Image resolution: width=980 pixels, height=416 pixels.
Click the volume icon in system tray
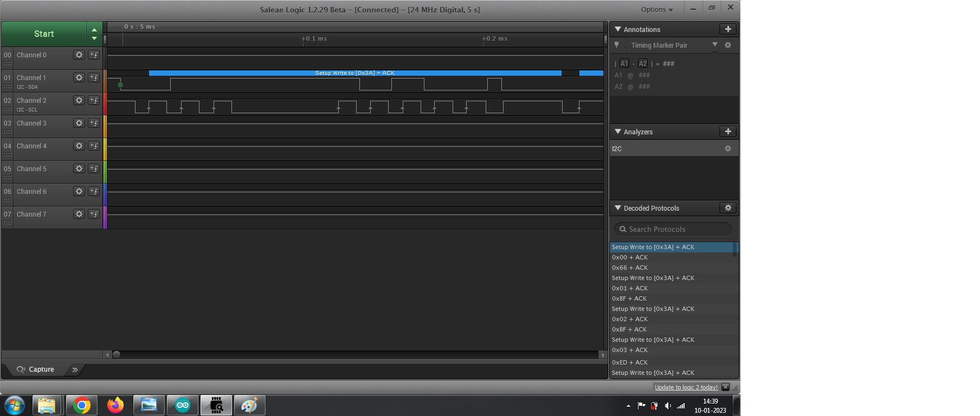coord(668,406)
